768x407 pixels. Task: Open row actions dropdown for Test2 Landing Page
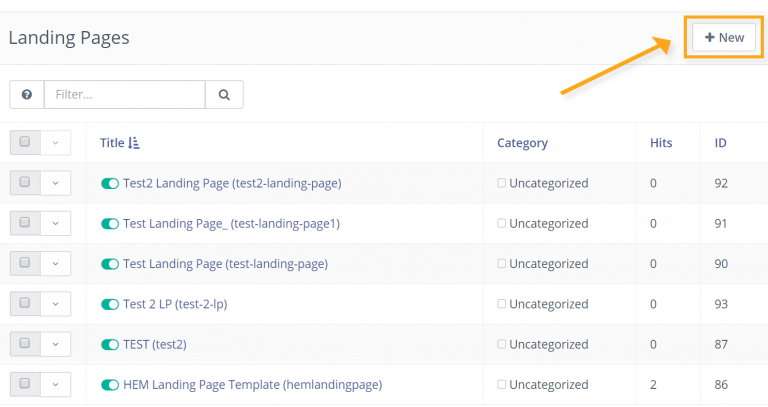pyautogui.click(x=55, y=183)
